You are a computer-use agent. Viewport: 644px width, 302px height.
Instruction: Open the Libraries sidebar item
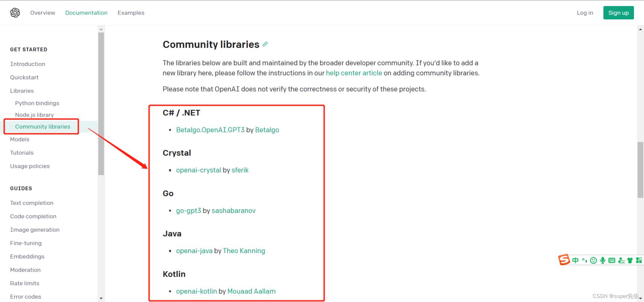22,91
